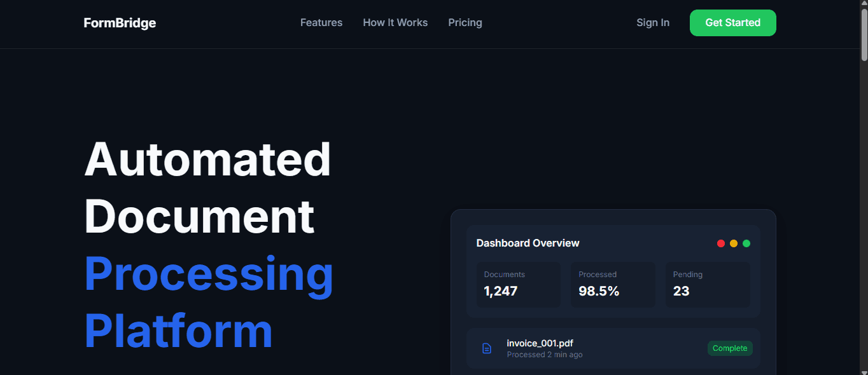The width and height of the screenshot is (868, 375).
Task: Click the 'Document' headline word
Action: pyautogui.click(x=199, y=217)
